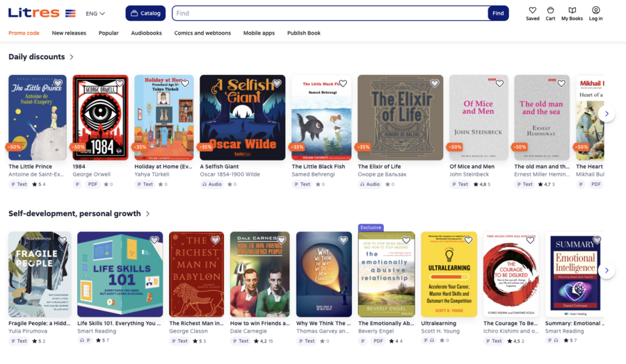Favorite Holiday at Home via heart
Image resolution: width=626 pixels, height=364 pixels.
pyautogui.click(x=185, y=83)
